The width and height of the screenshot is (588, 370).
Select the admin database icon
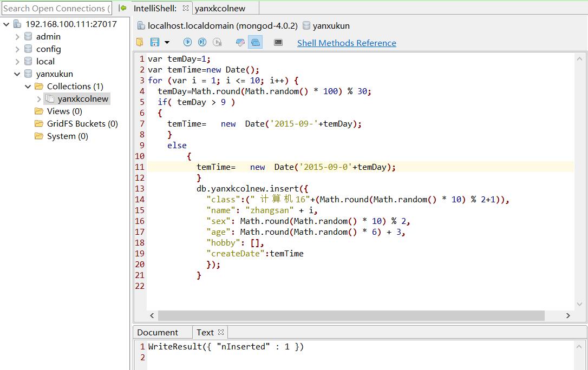[x=28, y=36]
